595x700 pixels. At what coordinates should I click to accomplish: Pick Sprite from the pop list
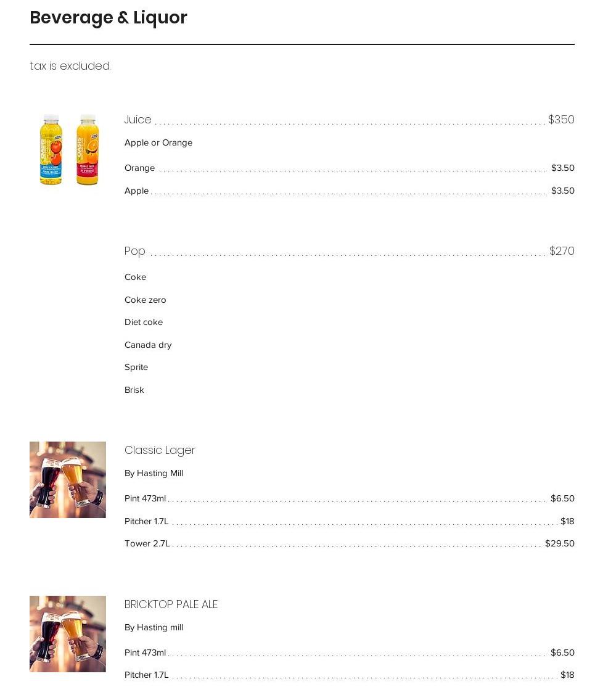click(x=136, y=368)
